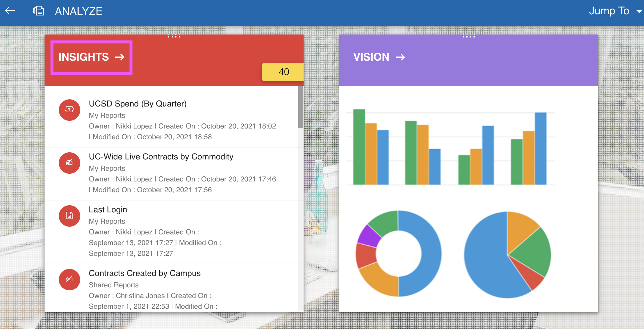Click the Insights list scrollbar thumb
This screenshot has height=329, width=644.
tap(301, 107)
